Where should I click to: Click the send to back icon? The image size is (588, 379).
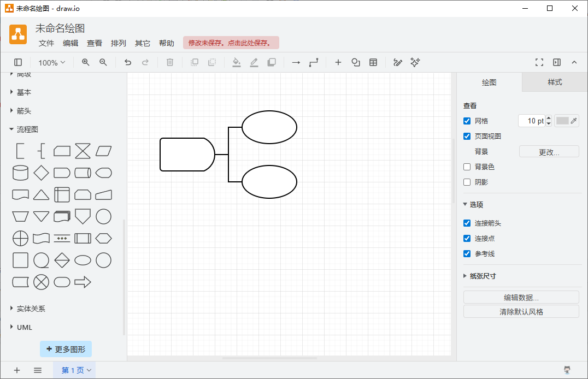click(x=212, y=62)
